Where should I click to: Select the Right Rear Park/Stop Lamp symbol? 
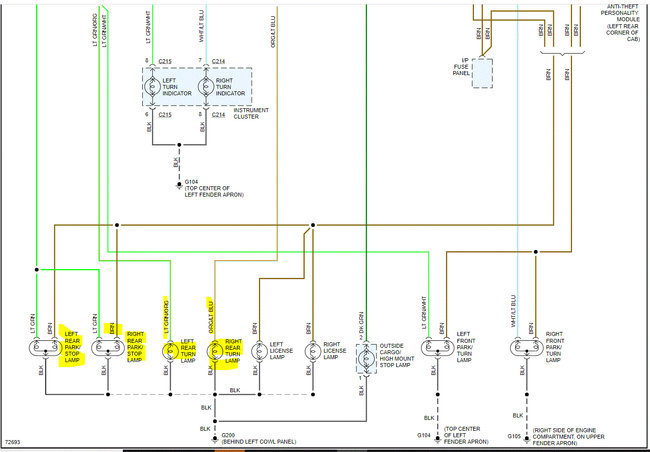[x=108, y=348]
